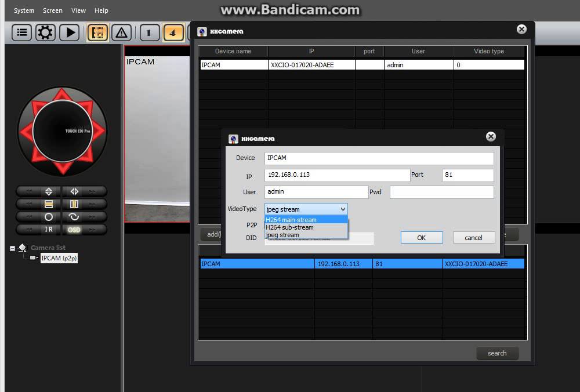Focus the Port input field
Screen dimensions: 580x392
(468, 175)
